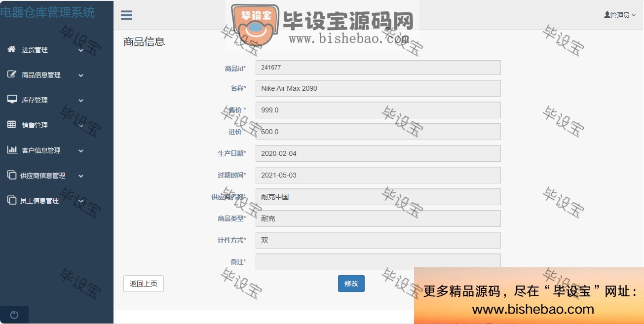Click the home icon beside 进货管理
644x324 pixels.
coord(12,49)
